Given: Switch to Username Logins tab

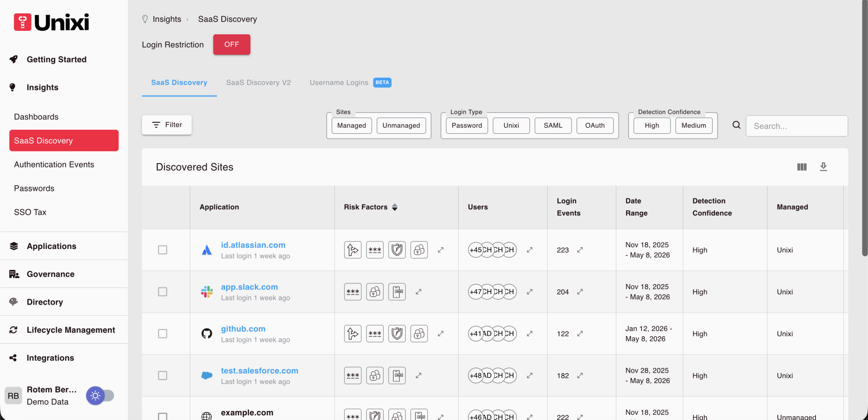Looking at the screenshot, I should 350,82.
